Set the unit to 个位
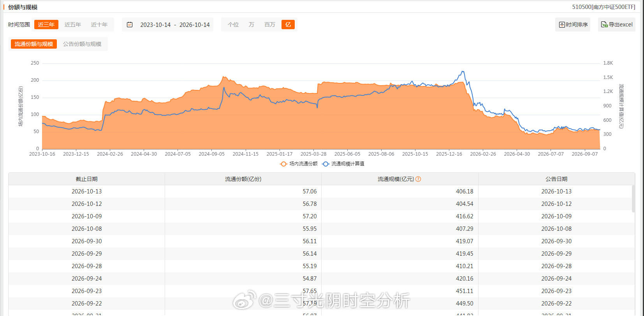The height and width of the screenshot is (316, 644). coord(233,25)
